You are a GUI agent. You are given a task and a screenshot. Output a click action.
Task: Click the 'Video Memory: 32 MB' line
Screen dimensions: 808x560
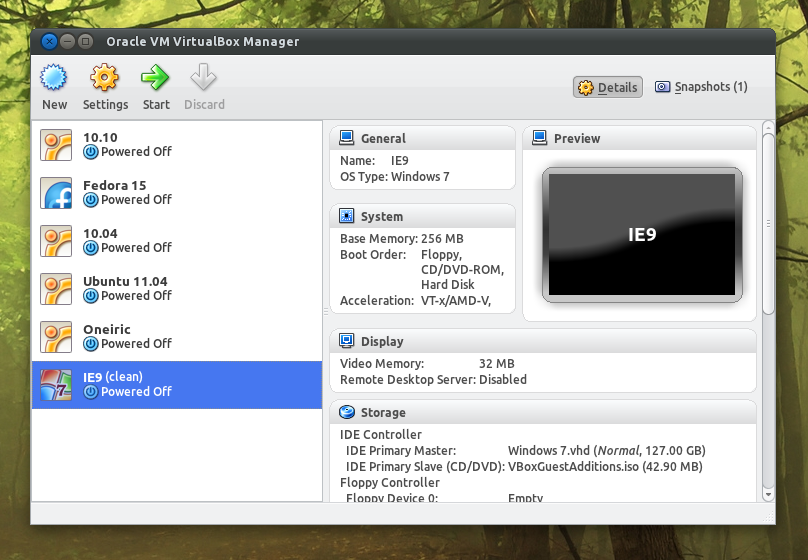tap(427, 364)
